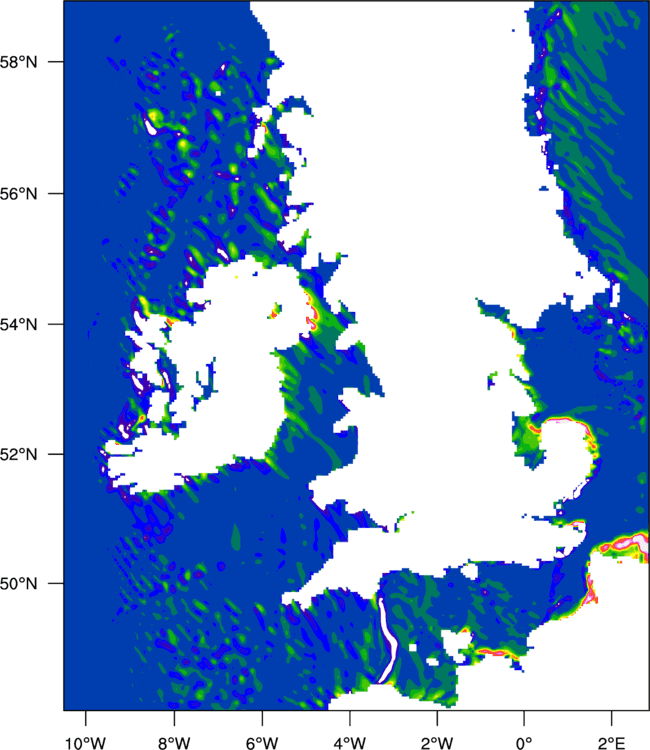
Task: Click the 2°E longitude label
Action: point(611,743)
